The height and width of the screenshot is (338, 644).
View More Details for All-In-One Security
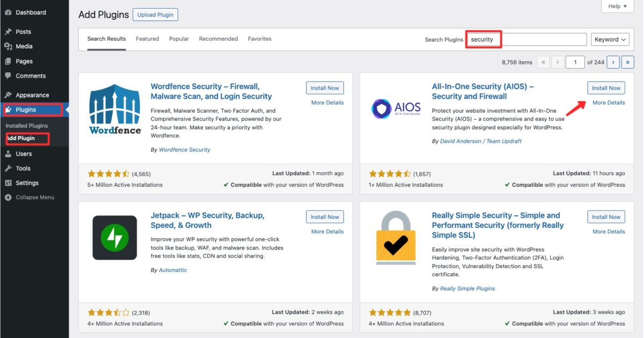pos(609,102)
